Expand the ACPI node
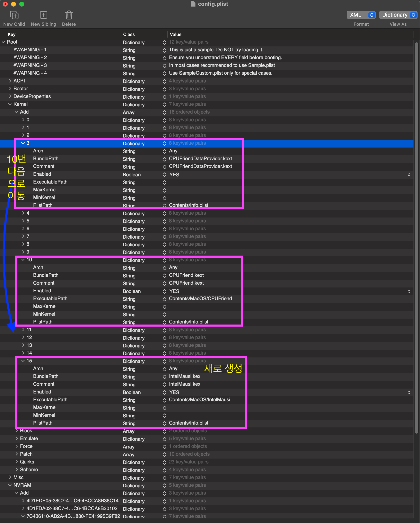This screenshot has height=523, width=420. point(10,81)
